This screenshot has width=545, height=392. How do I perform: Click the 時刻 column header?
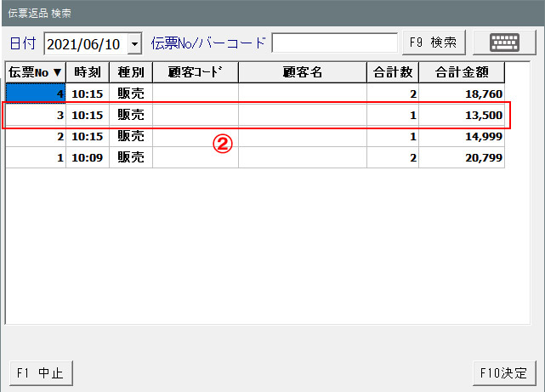[x=88, y=72]
